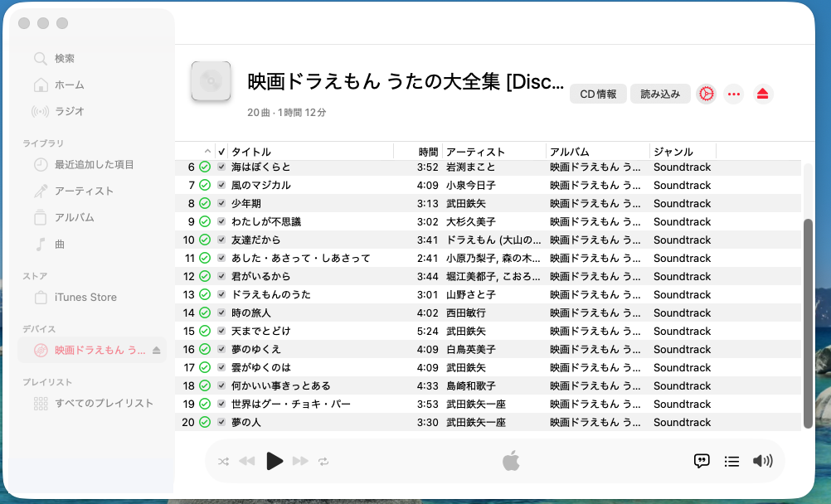
Task: Sort by アーティスト column header
Action: click(x=475, y=152)
